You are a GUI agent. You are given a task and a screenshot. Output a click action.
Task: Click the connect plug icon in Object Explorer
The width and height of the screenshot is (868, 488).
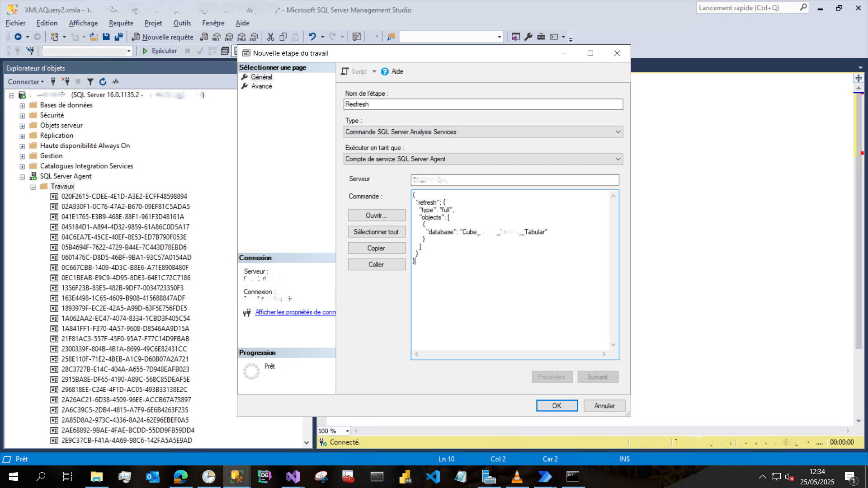pyautogui.click(x=53, y=82)
